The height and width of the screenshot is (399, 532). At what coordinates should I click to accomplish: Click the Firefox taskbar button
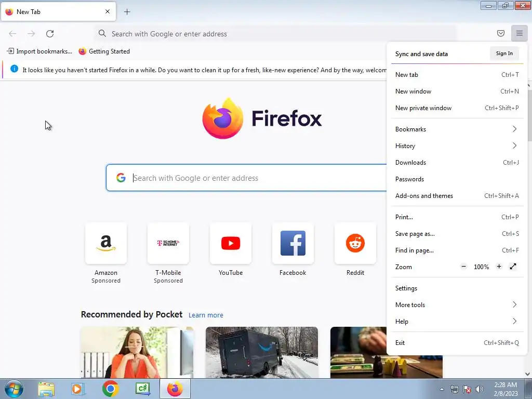[x=175, y=389]
